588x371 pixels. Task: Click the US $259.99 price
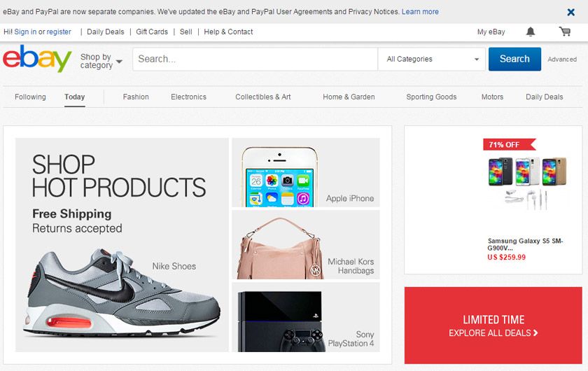(x=506, y=258)
